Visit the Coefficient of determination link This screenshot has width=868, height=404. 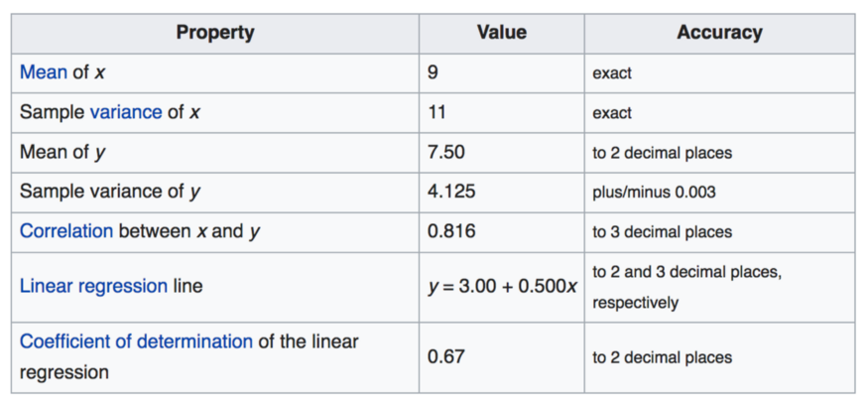(136, 341)
